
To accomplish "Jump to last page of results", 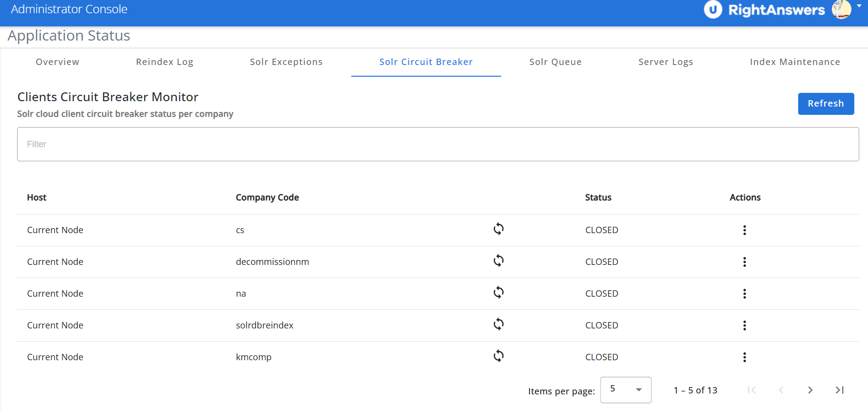I will tap(839, 390).
